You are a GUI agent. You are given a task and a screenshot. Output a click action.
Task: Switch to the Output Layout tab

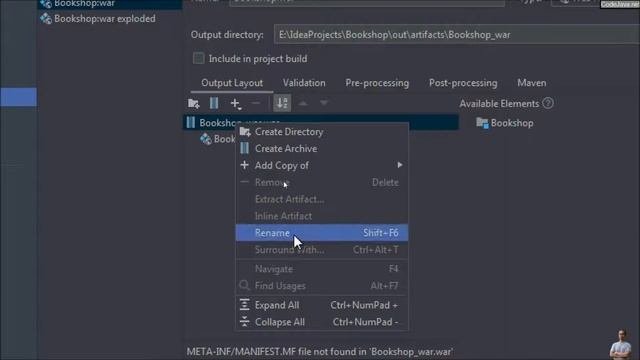coord(232,83)
